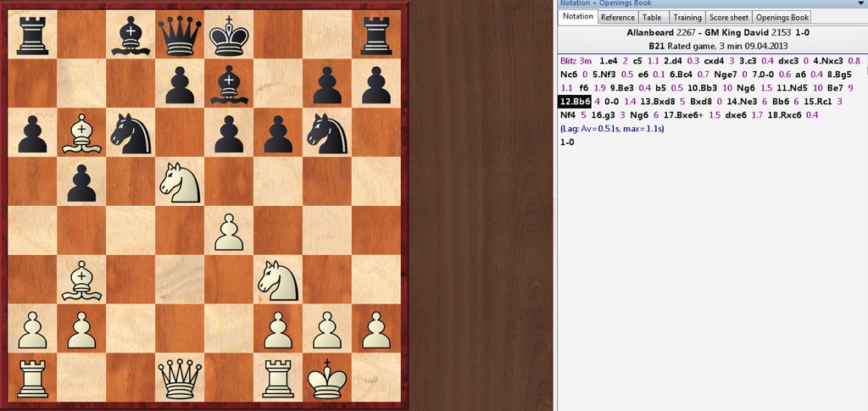Select the white rook on a1
The width and height of the screenshot is (868, 411).
point(31,378)
